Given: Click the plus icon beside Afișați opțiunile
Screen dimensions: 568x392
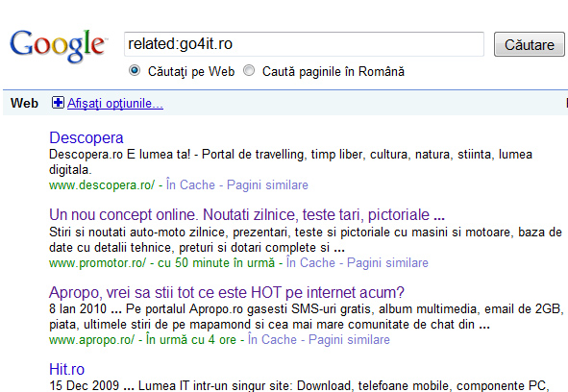Looking at the screenshot, I should click(58, 103).
